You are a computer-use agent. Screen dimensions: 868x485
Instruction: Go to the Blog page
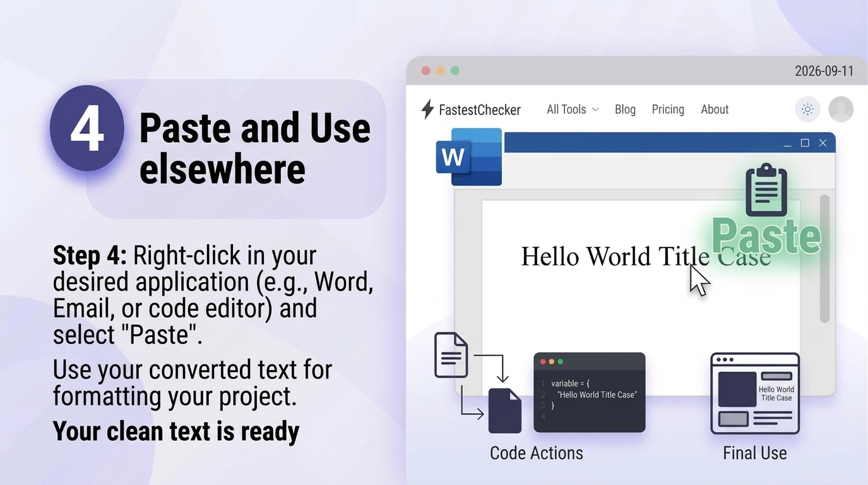click(x=625, y=109)
